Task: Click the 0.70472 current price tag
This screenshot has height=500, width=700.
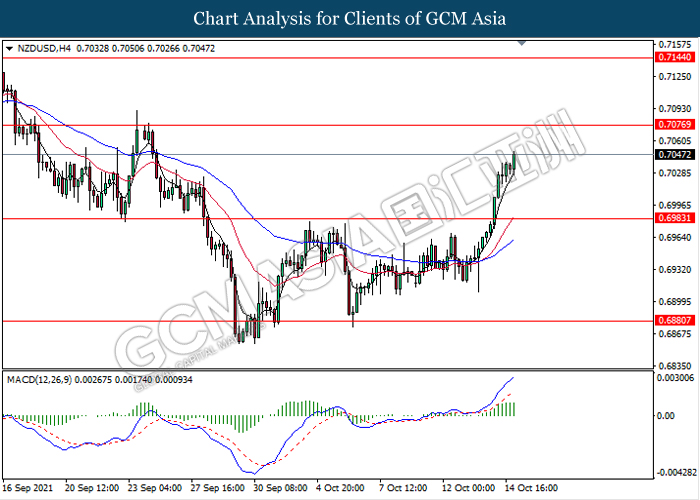Action: tap(671, 155)
